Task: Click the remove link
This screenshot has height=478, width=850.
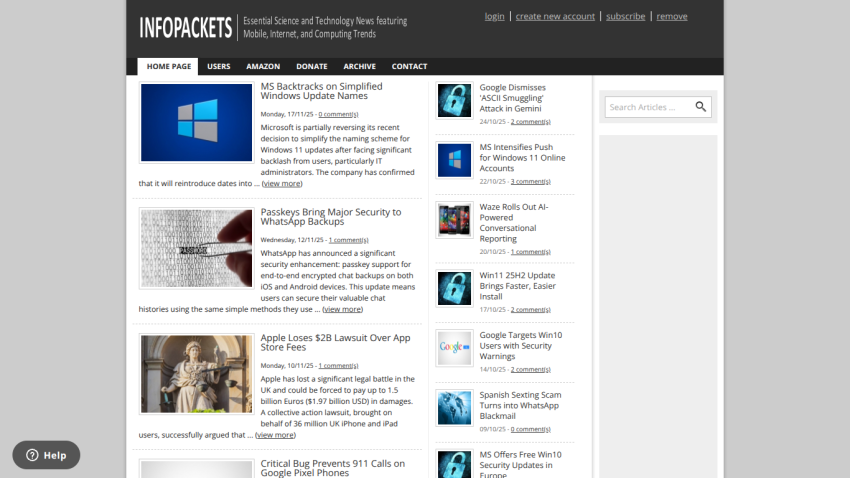Action: click(x=672, y=16)
